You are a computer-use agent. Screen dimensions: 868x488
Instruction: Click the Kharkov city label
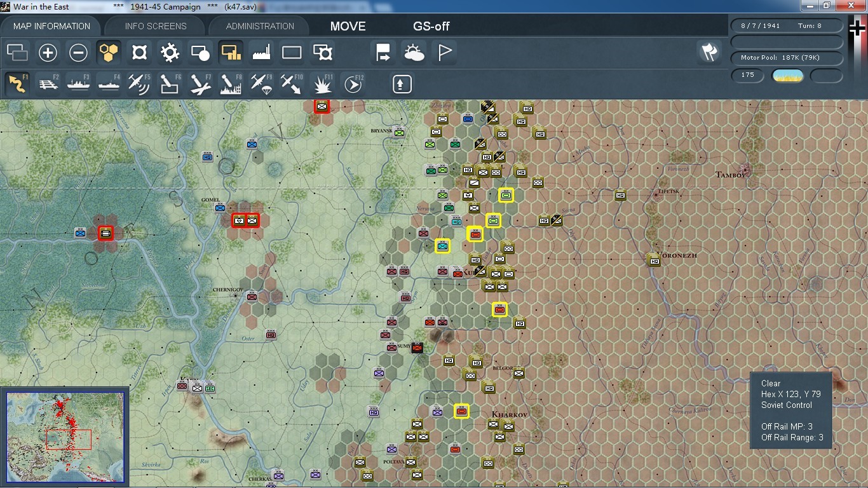(x=510, y=414)
